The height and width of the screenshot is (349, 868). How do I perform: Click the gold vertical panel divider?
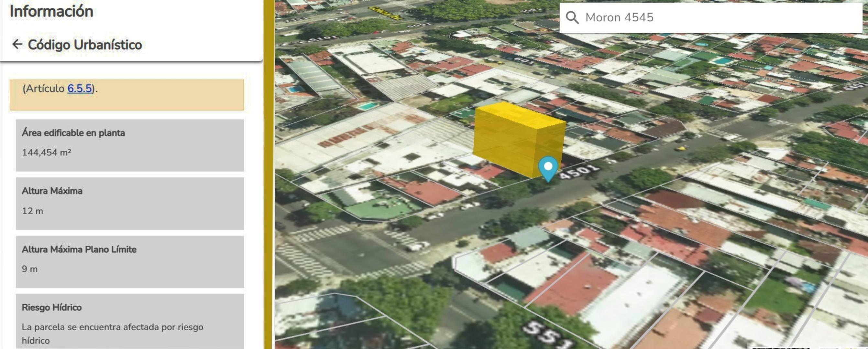[269, 174]
